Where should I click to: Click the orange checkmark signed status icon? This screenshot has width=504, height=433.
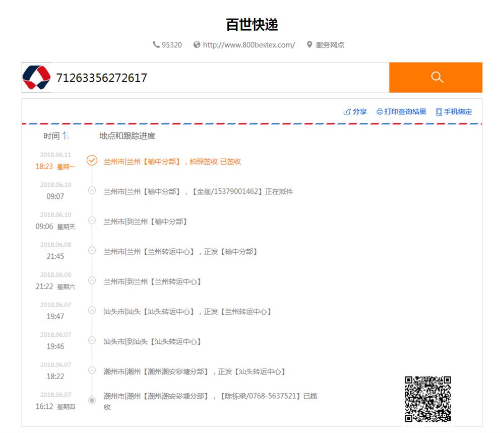pos(92,160)
